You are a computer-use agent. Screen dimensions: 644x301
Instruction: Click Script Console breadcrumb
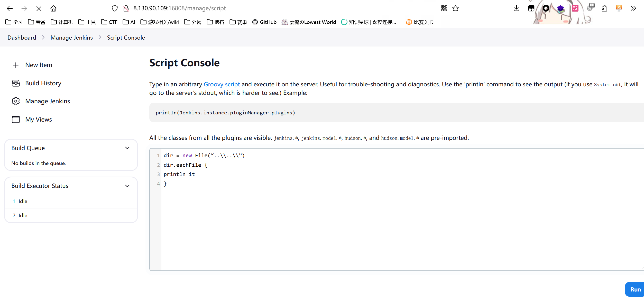[126, 38]
